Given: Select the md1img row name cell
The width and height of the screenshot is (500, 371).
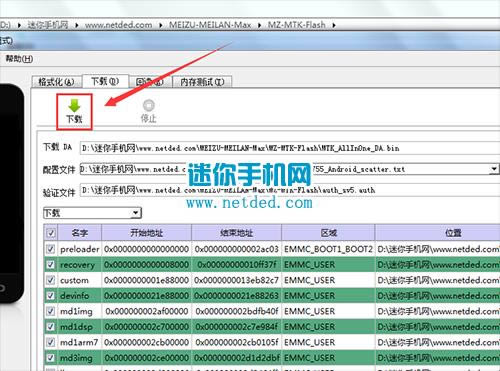Looking at the screenshot, I should tap(80, 311).
